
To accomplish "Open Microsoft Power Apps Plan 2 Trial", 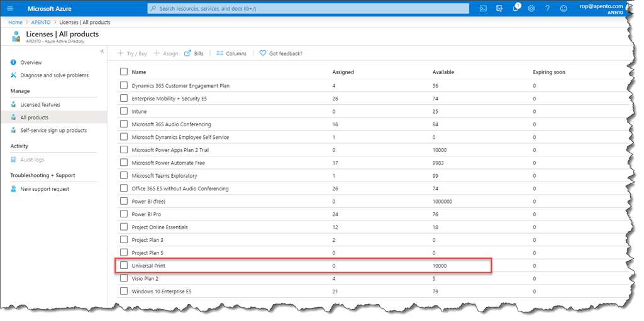I will click(x=170, y=150).
